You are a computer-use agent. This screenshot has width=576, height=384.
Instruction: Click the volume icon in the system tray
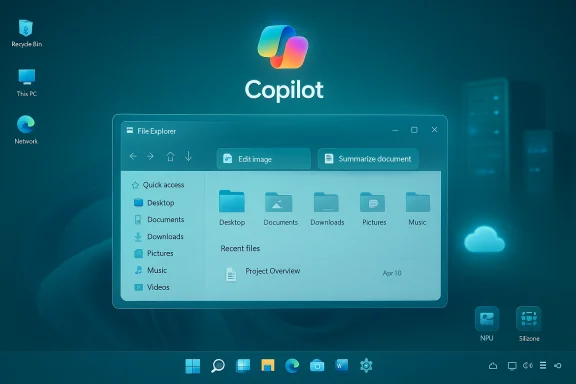[x=528, y=365]
